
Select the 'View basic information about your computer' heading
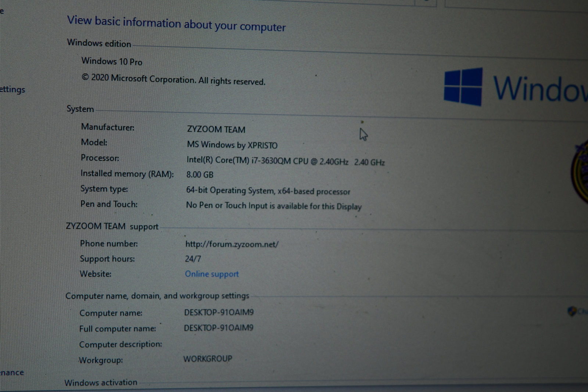point(176,24)
